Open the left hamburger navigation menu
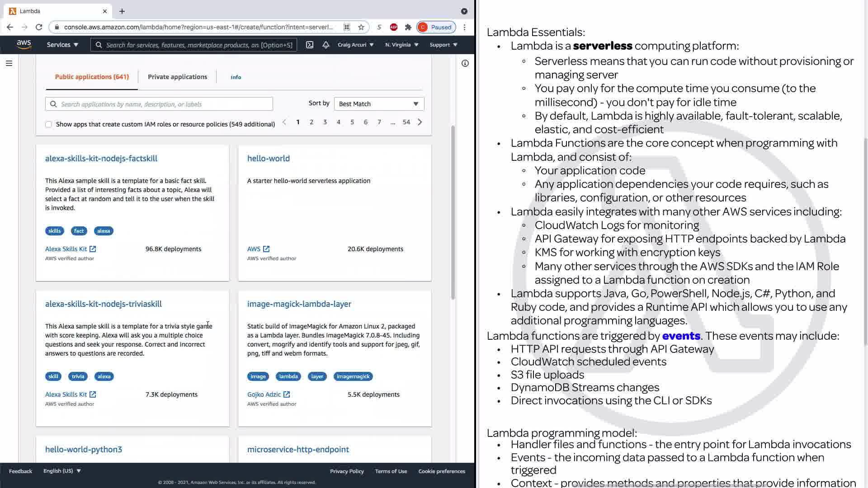868x488 pixels. (x=9, y=63)
